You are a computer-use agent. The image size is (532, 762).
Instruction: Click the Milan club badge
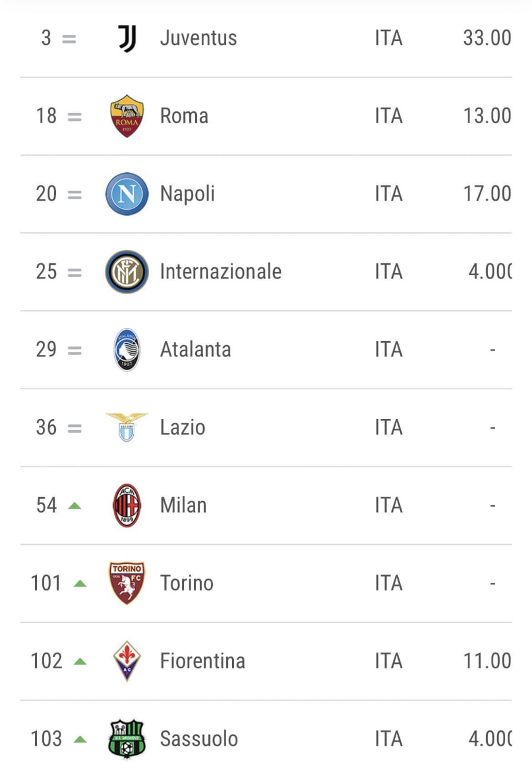pos(127,505)
